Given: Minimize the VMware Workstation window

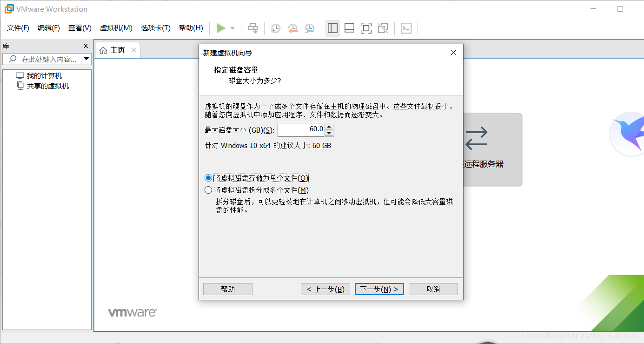Looking at the screenshot, I should [x=593, y=9].
